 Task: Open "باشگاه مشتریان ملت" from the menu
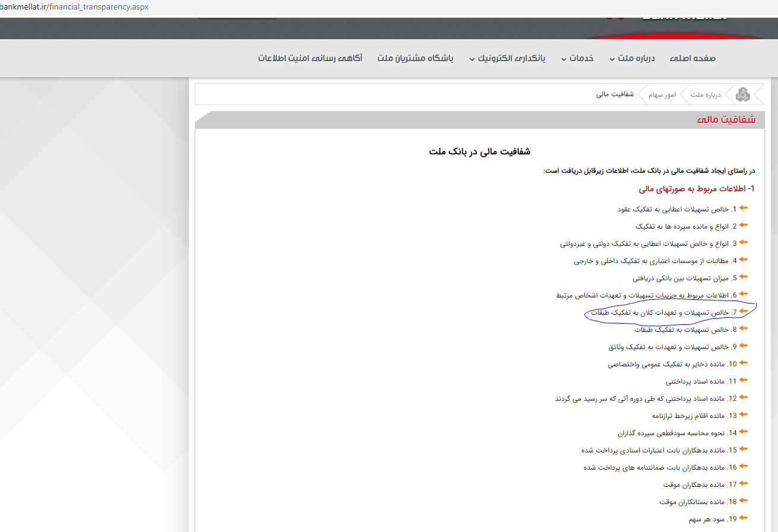[416, 58]
